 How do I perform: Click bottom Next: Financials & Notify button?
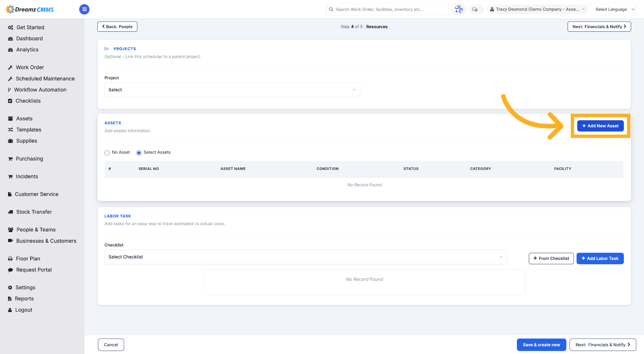tap(603, 345)
